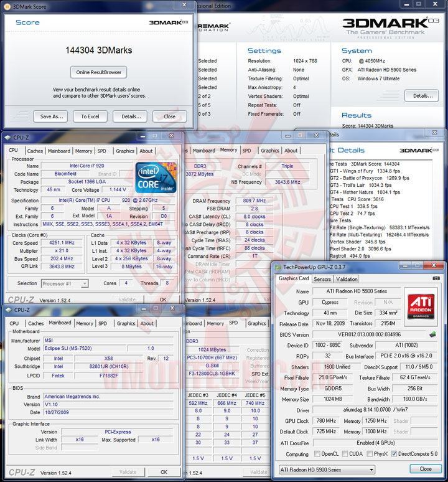This screenshot has width=448, height=482.
Task: Click the Core Speed value '4251.1 MHz'
Action: (x=62, y=242)
